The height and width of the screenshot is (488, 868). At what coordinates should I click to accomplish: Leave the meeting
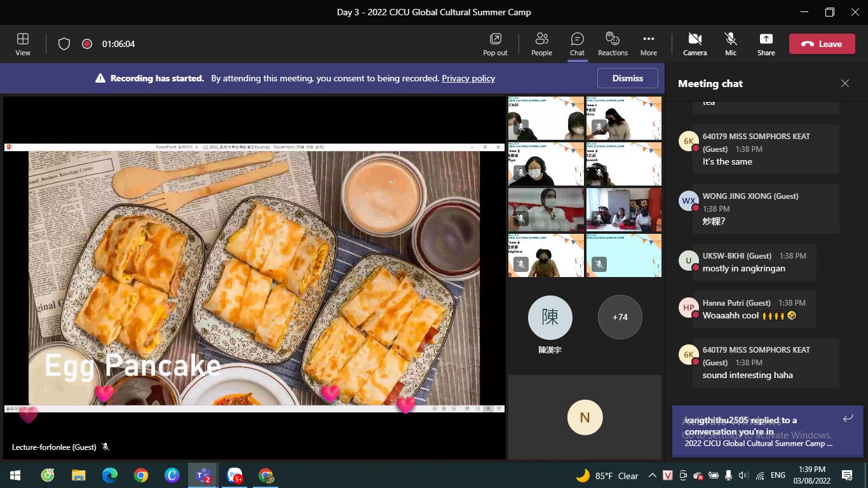(822, 44)
